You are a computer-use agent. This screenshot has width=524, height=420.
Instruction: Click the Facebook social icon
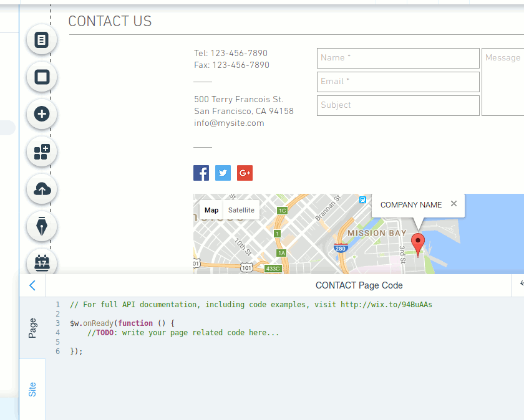[201, 173]
